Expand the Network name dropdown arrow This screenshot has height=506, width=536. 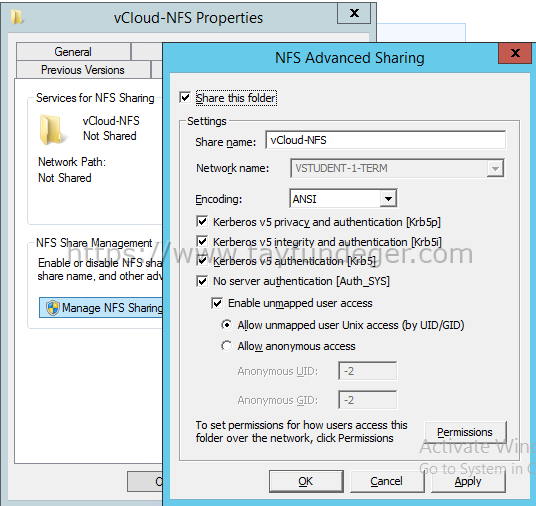click(x=495, y=168)
